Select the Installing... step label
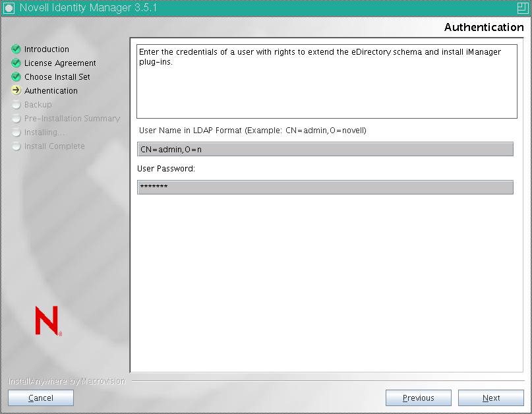532x414 pixels. (45, 132)
